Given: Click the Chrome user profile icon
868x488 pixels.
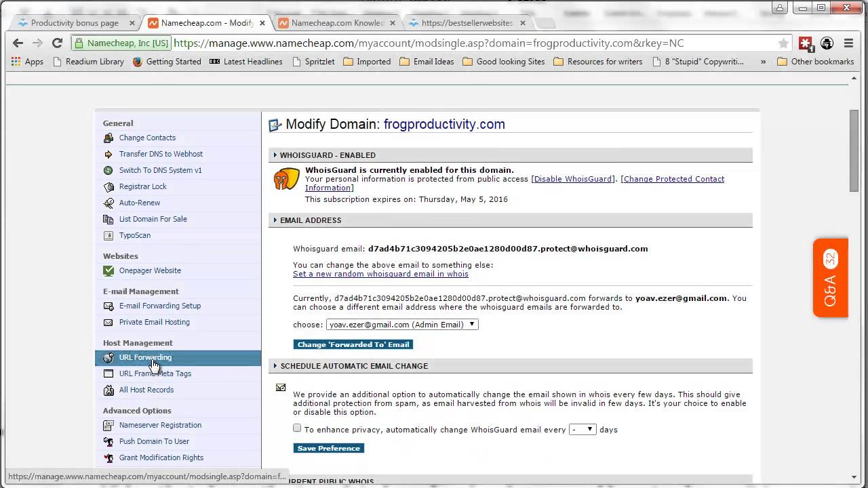Looking at the screenshot, I should tap(780, 7).
